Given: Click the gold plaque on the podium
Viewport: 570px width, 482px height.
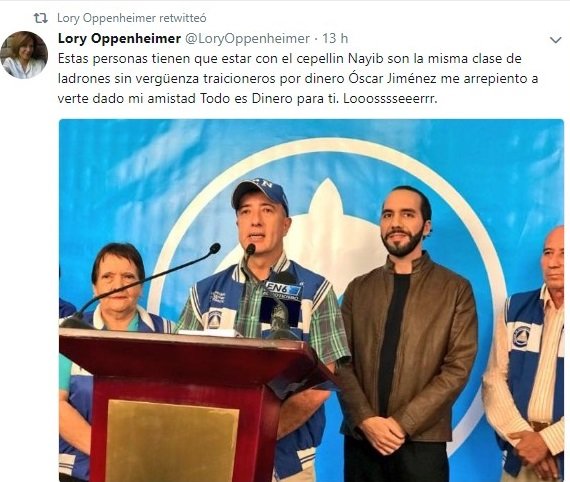Looking at the screenshot, I should 172,441.
